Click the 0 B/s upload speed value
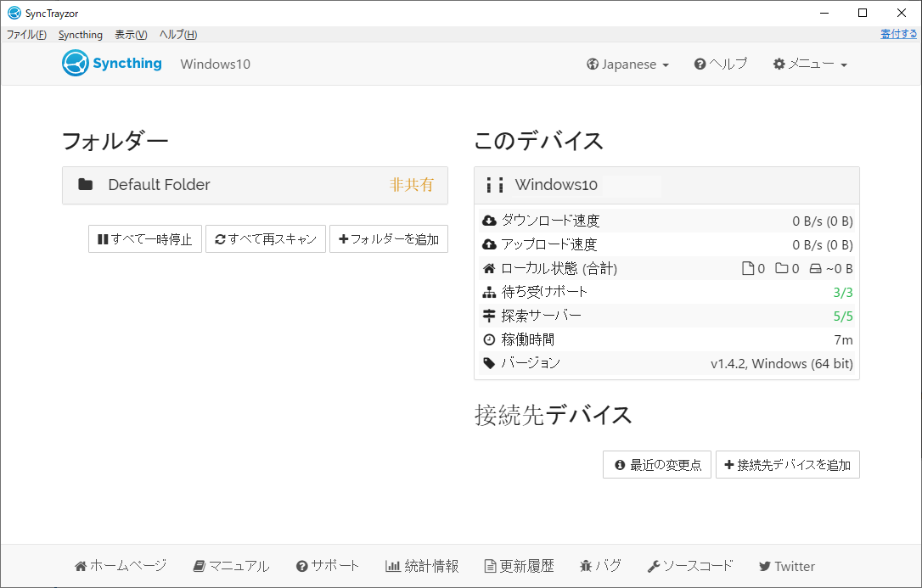 coord(823,245)
